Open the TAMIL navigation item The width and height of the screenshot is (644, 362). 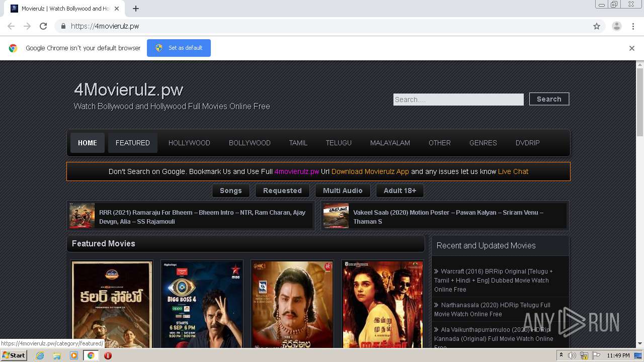pyautogui.click(x=298, y=143)
